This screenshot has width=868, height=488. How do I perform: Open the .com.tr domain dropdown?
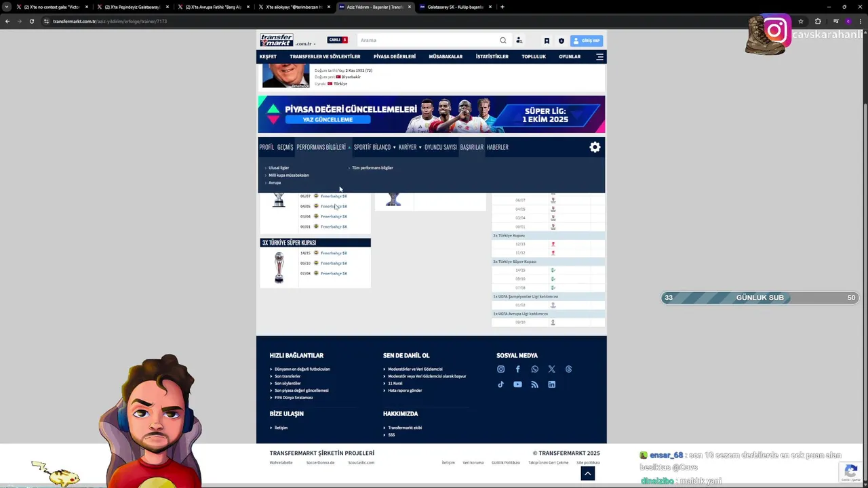pos(304,44)
